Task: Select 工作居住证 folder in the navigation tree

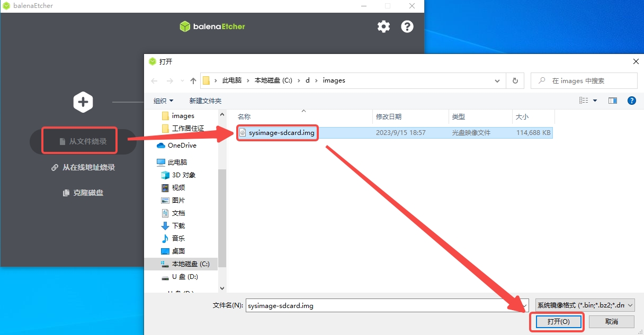Action: 183,129
